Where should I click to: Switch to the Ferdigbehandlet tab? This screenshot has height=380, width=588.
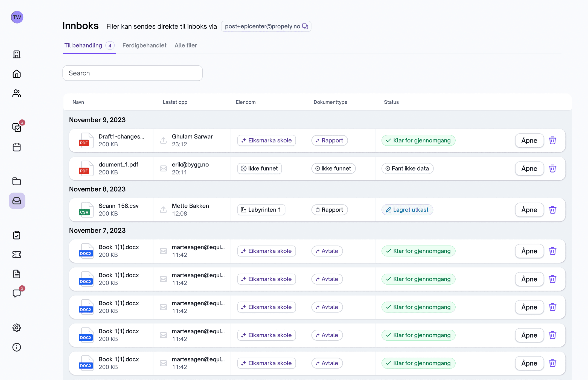144,45
